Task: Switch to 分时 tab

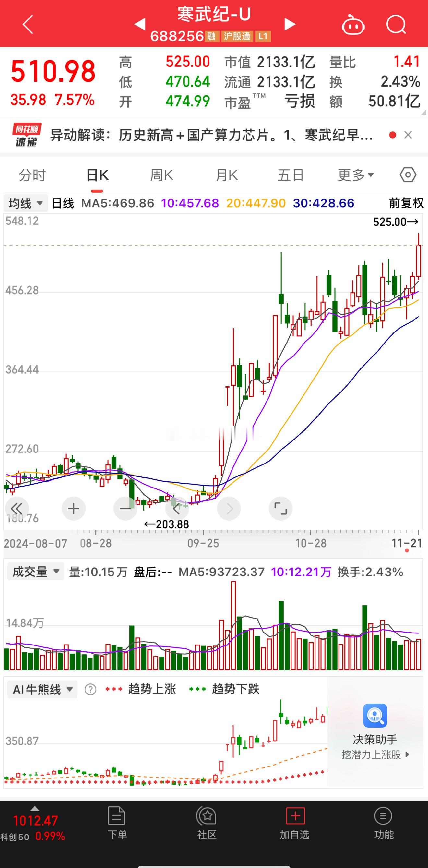Action: click(32, 175)
